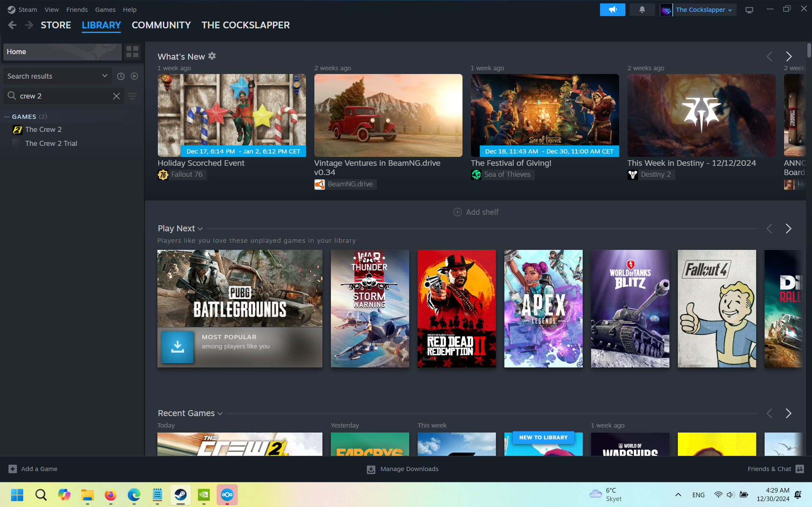Screen dimensions: 812x507
Task: Select The Crew 2 in game list
Action: pos(43,130)
